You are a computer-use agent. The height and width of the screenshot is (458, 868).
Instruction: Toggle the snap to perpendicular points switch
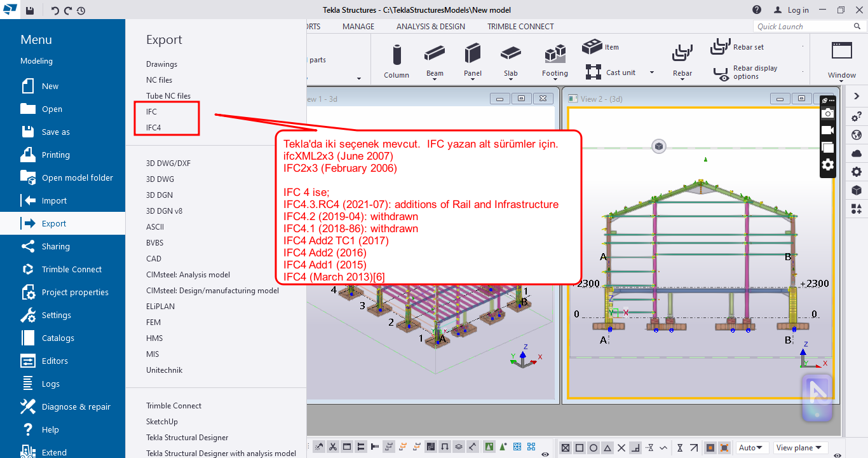point(636,448)
